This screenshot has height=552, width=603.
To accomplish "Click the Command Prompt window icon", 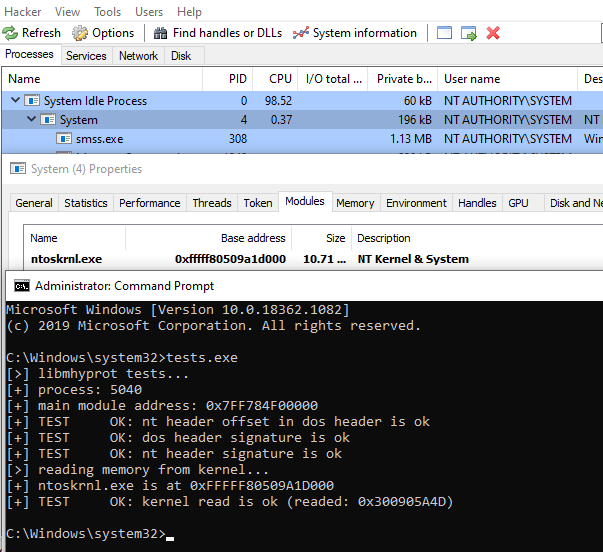I will point(22,286).
